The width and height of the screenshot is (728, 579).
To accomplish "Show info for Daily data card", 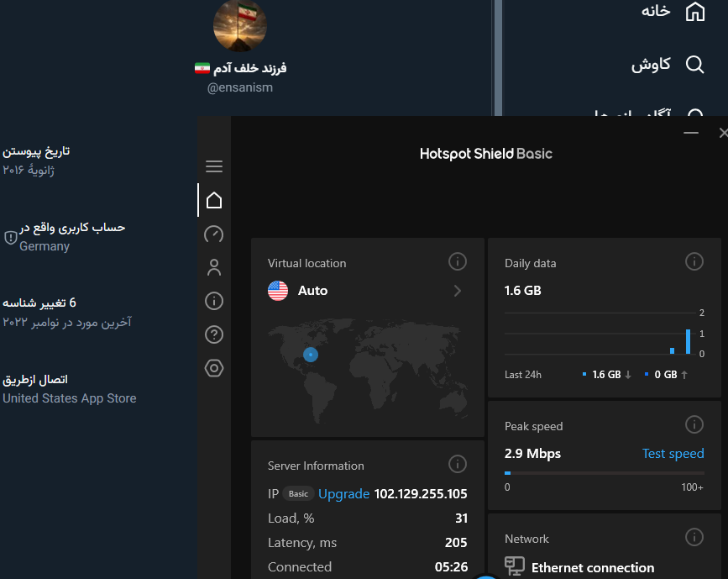I will click(694, 261).
